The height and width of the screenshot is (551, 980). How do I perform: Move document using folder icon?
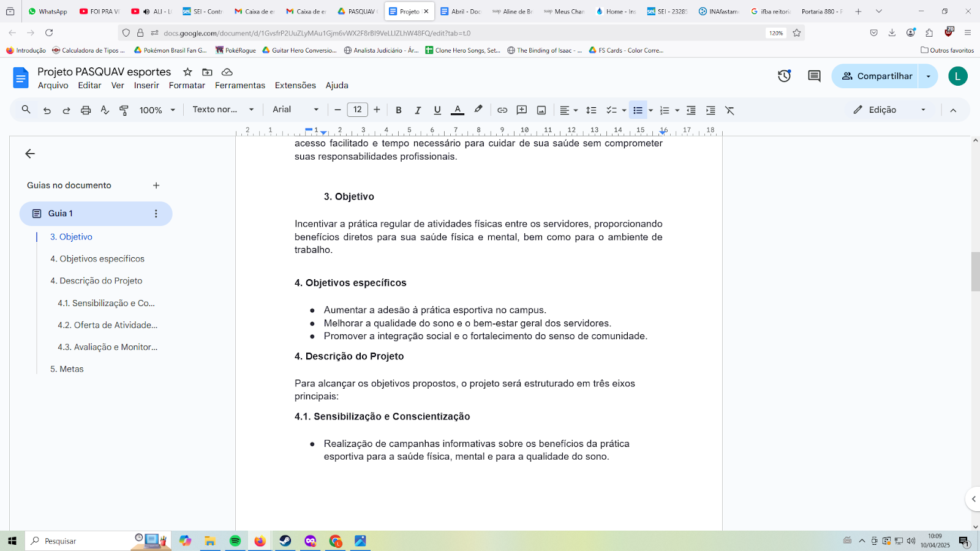click(207, 72)
